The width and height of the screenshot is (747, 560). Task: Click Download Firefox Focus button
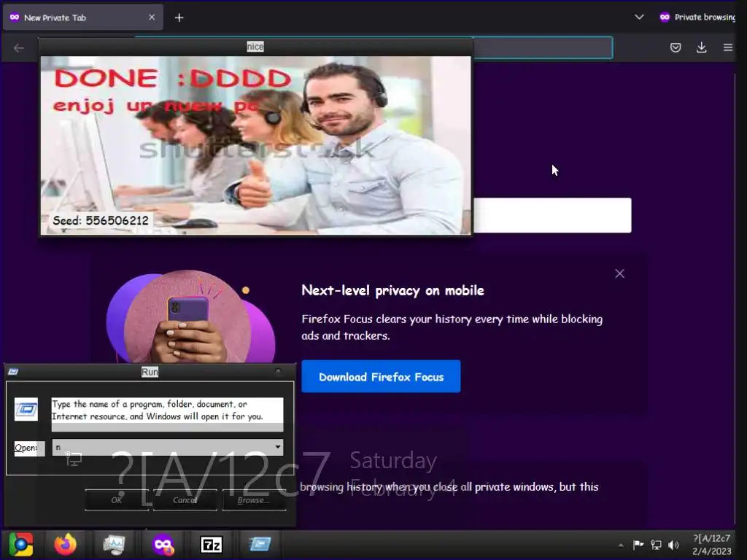pos(381,377)
